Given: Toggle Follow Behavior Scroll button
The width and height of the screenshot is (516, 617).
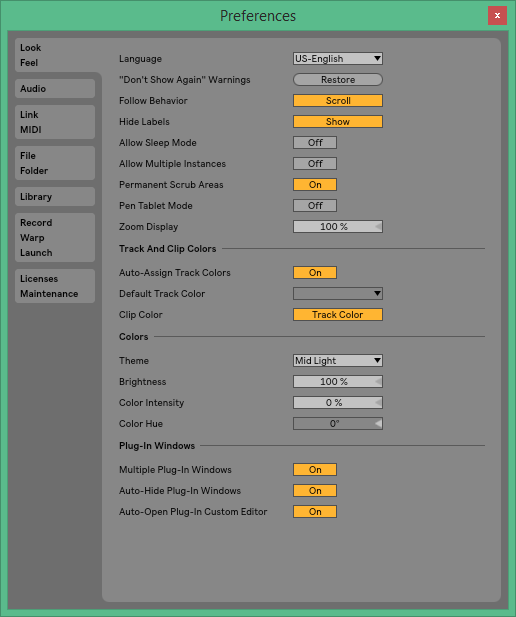Looking at the screenshot, I should [338, 101].
